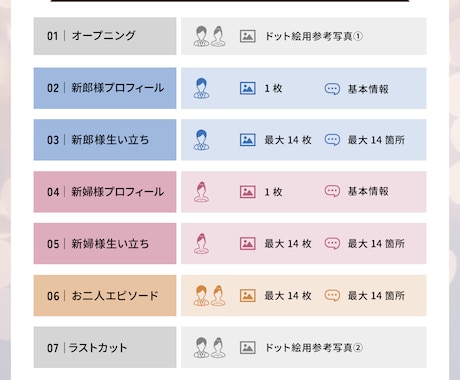
Task: Click the orange speech bubble icon in the お二人エピソード row
Action: click(x=332, y=295)
